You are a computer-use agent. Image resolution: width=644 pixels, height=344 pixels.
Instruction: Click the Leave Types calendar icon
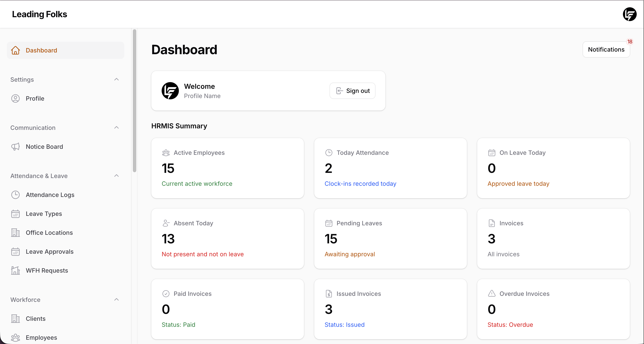click(15, 214)
